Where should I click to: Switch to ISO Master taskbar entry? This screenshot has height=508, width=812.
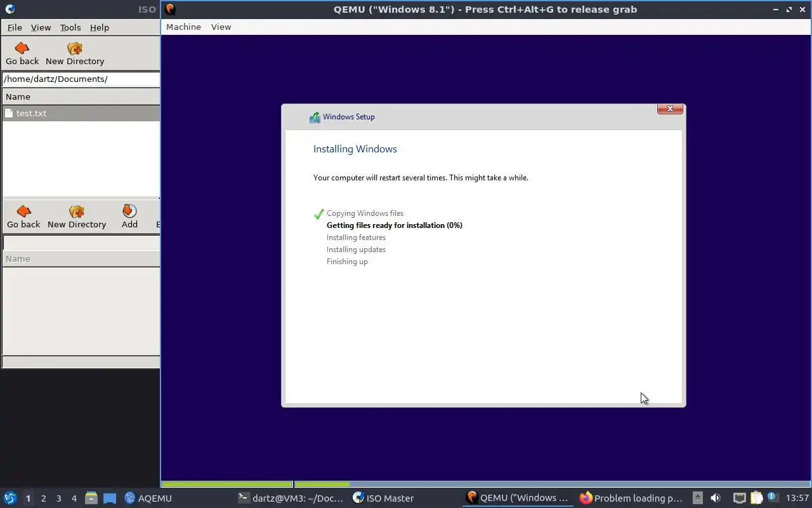[x=405, y=498]
